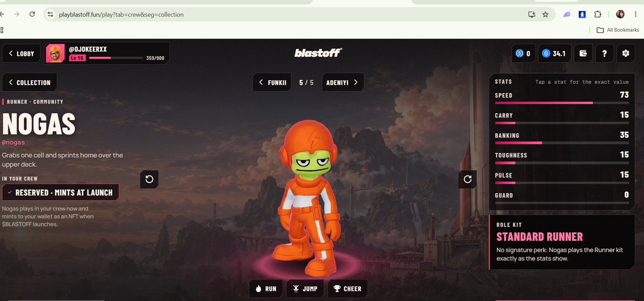644x301 pixels.
Task: Click the install app icon in address bar
Action: (532, 14)
